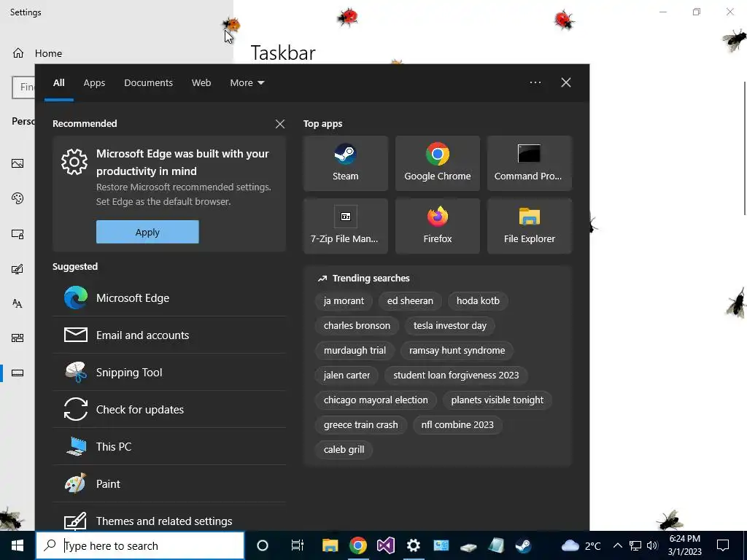Screen dimensions: 747x560
Task: Switch to the Apps search tab
Action: 94,82
